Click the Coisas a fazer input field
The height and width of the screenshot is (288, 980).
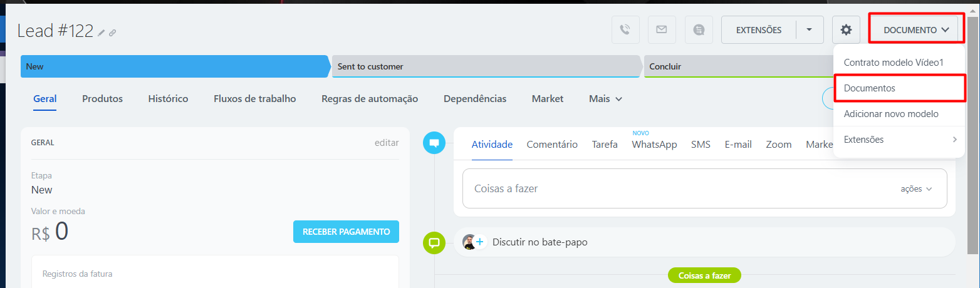coord(677,188)
